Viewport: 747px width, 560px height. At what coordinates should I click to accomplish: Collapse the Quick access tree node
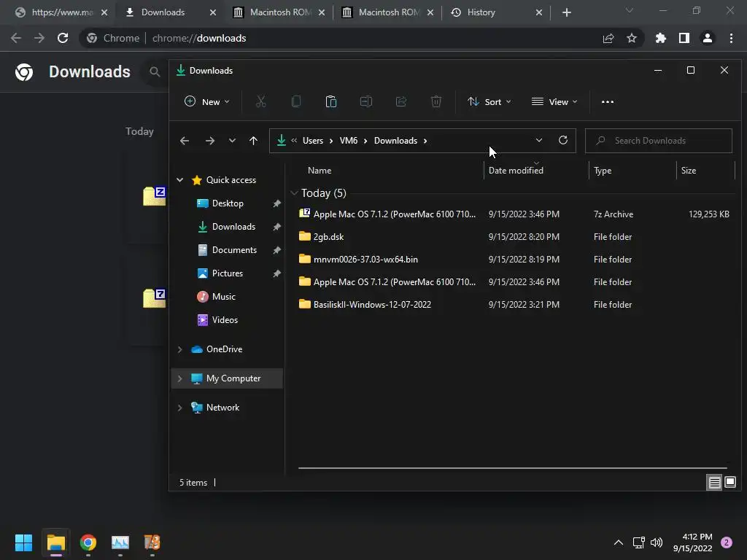pyautogui.click(x=179, y=180)
